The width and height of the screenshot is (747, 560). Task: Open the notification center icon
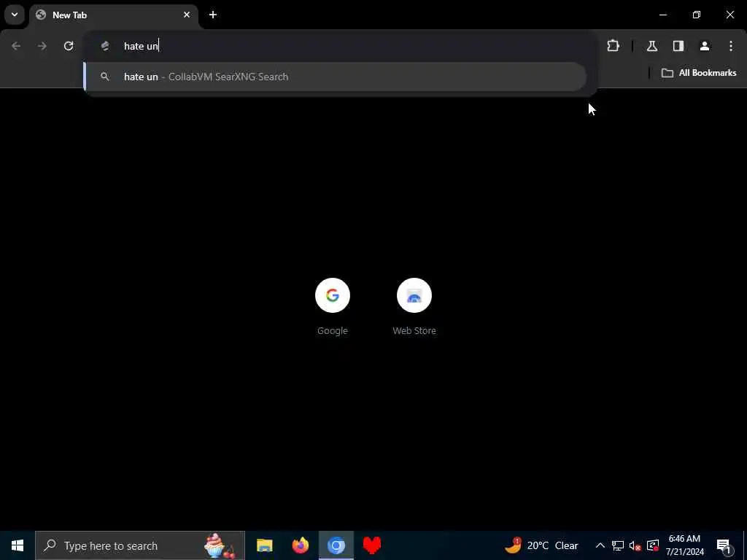(x=724, y=545)
